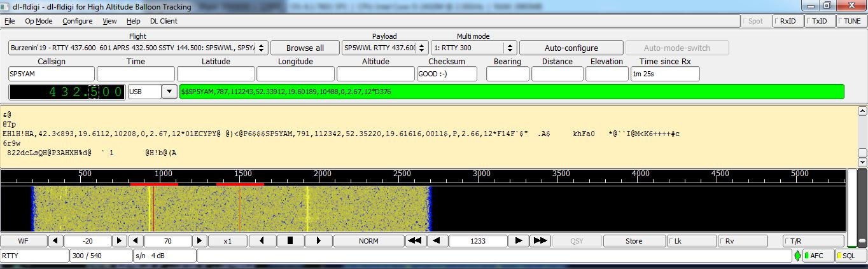Image resolution: width=868 pixels, height=269 pixels.
Task: Open the Help menu
Action: [134, 21]
